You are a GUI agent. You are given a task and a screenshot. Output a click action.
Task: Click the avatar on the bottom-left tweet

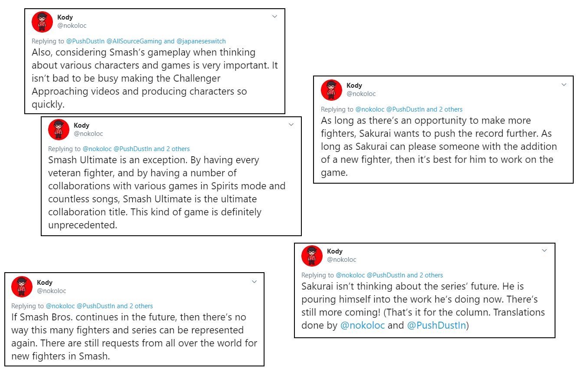22,287
